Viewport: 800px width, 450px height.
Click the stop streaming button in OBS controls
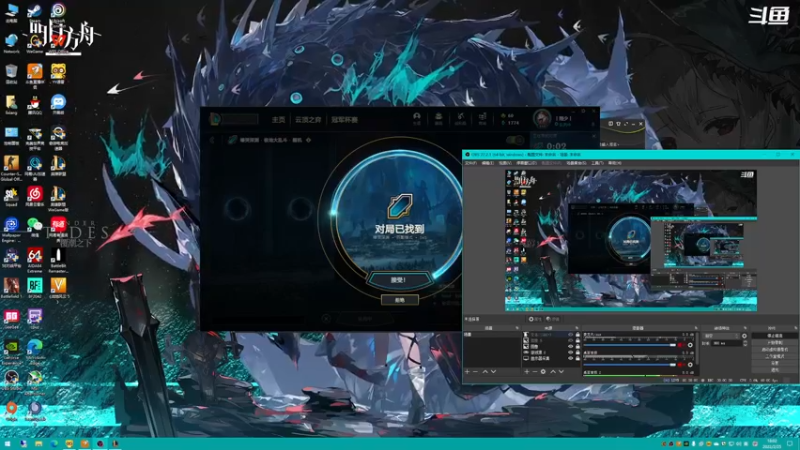coord(774,336)
